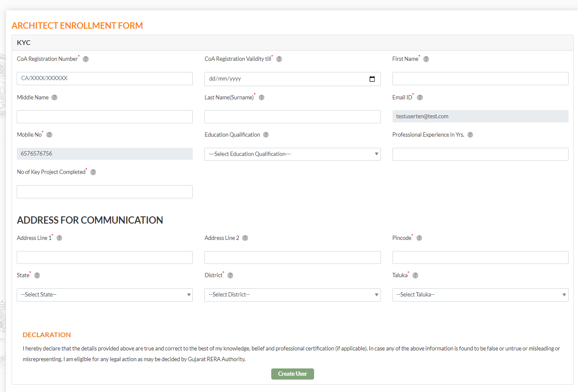This screenshot has height=392, width=578.
Task: Click help icon next to Email ID
Action: tap(420, 98)
